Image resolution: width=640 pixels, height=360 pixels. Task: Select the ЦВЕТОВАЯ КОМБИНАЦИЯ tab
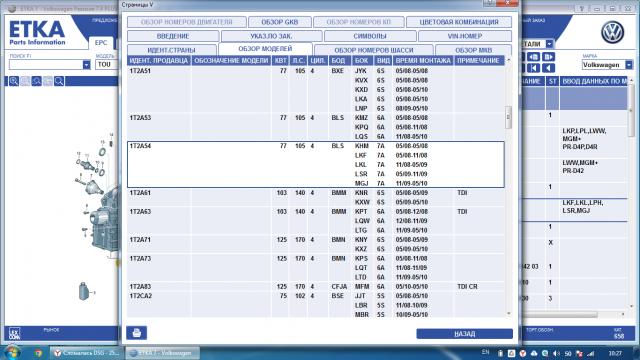(x=459, y=22)
